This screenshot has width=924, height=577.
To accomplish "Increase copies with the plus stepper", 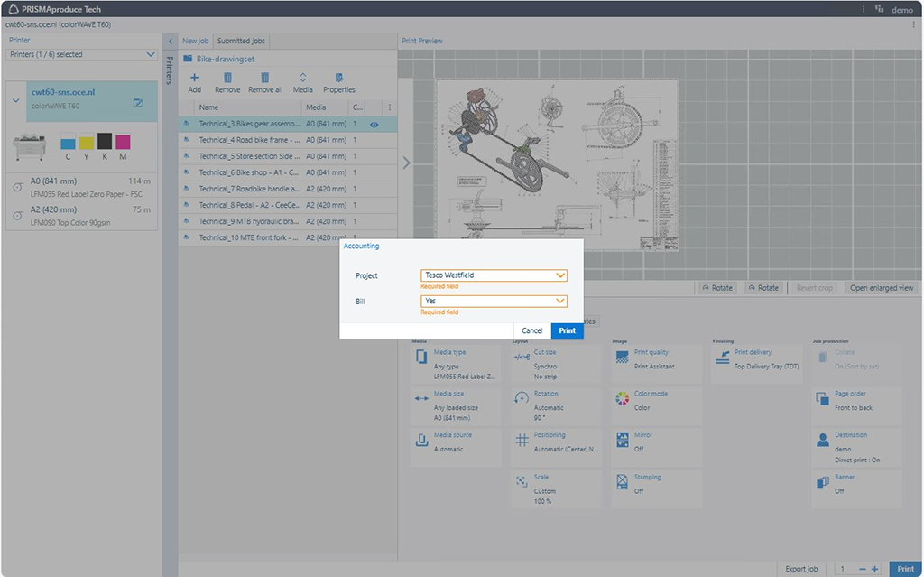I will coord(874,569).
